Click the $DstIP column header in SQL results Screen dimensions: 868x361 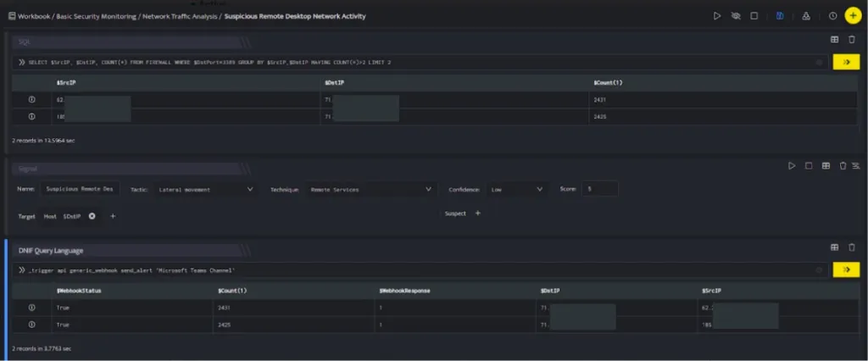[x=333, y=82]
